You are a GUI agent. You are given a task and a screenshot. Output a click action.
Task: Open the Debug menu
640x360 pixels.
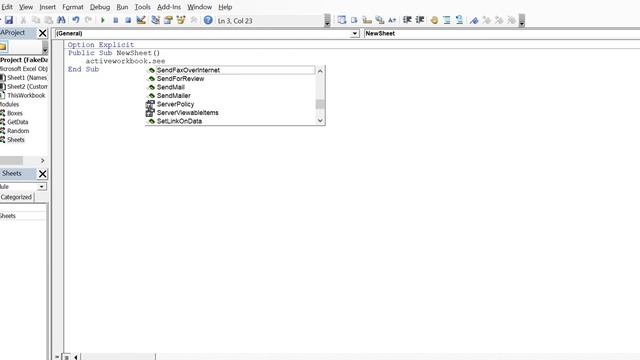[100, 7]
